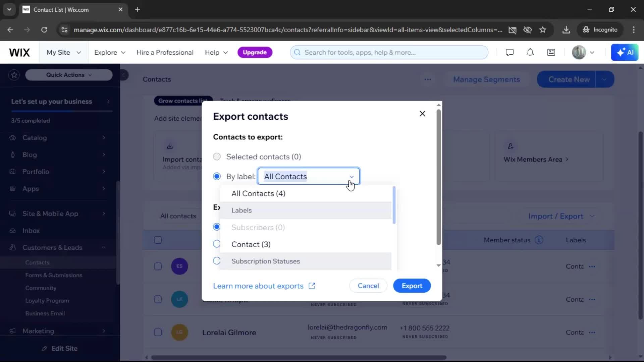The image size is (644, 362).
Task: Check the Lorelai Gilmore row checkbox
Action: (158, 332)
